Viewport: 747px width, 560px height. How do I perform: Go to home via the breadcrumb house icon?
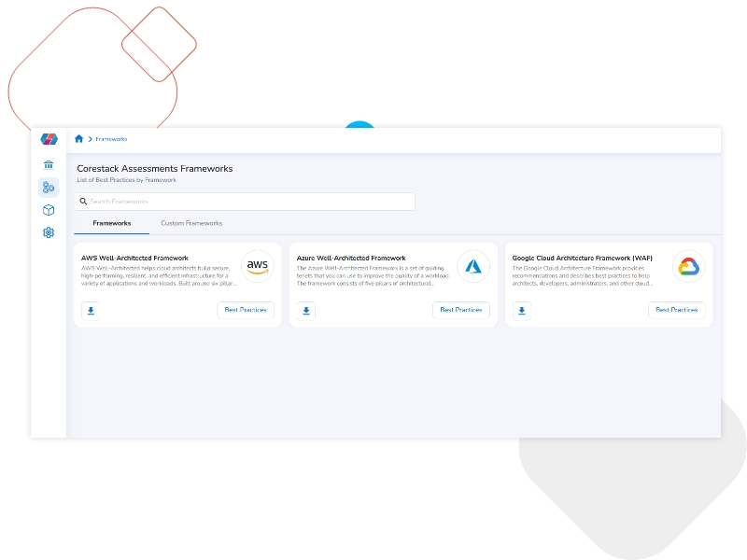79,138
